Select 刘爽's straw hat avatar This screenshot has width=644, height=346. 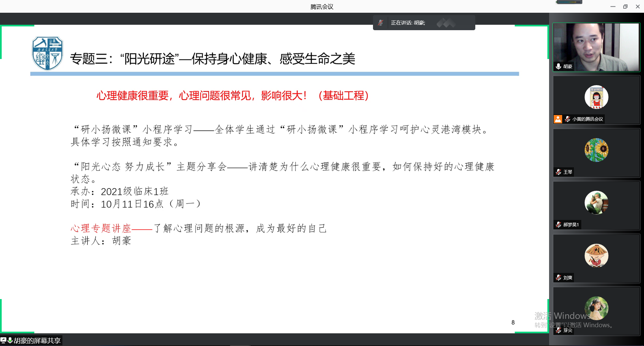596,255
